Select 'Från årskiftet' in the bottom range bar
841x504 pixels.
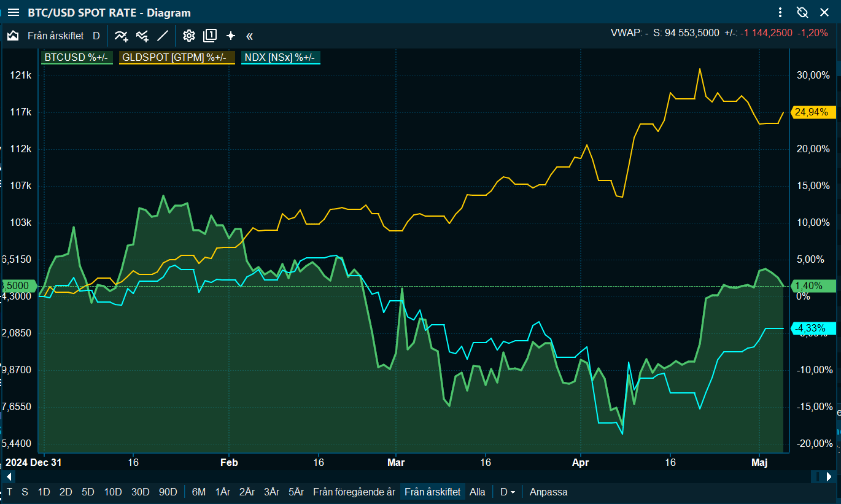tap(433, 492)
